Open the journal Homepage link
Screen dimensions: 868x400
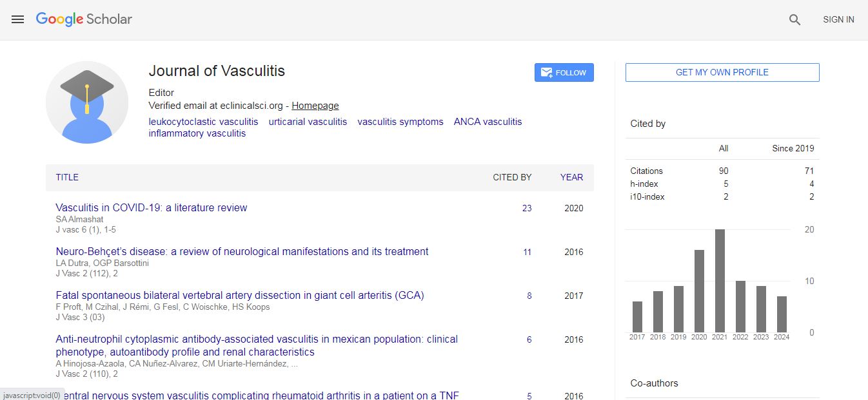pyautogui.click(x=315, y=106)
